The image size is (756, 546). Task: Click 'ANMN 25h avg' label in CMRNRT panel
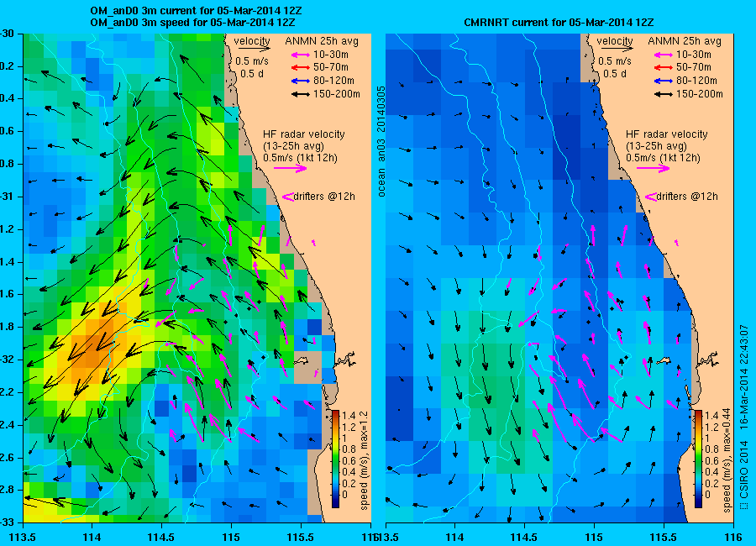[685, 41]
